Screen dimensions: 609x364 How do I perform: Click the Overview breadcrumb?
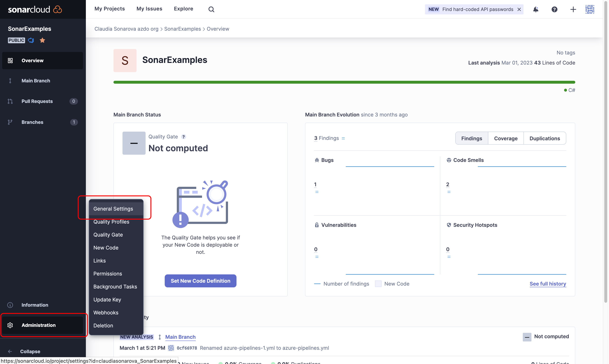pyautogui.click(x=218, y=29)
